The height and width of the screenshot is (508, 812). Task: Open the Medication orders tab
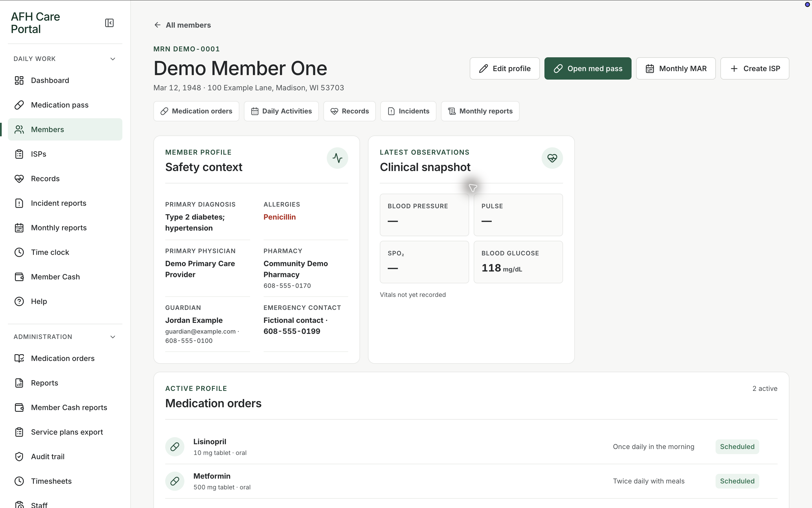click(196, 111)
